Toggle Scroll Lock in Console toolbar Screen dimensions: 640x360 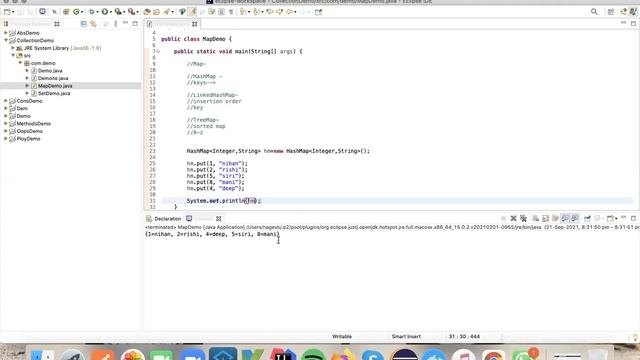coord(545,218)
